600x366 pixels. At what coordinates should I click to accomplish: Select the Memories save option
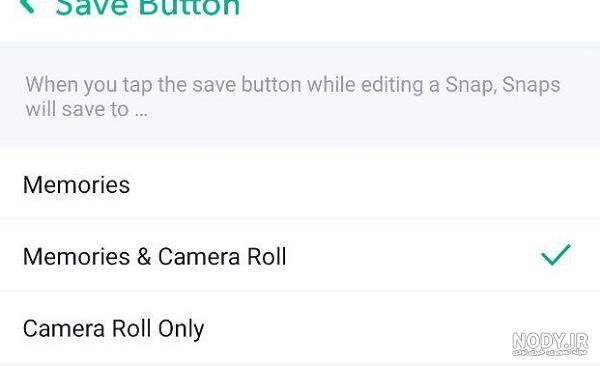pyautogui.click(x=300, y=185)
